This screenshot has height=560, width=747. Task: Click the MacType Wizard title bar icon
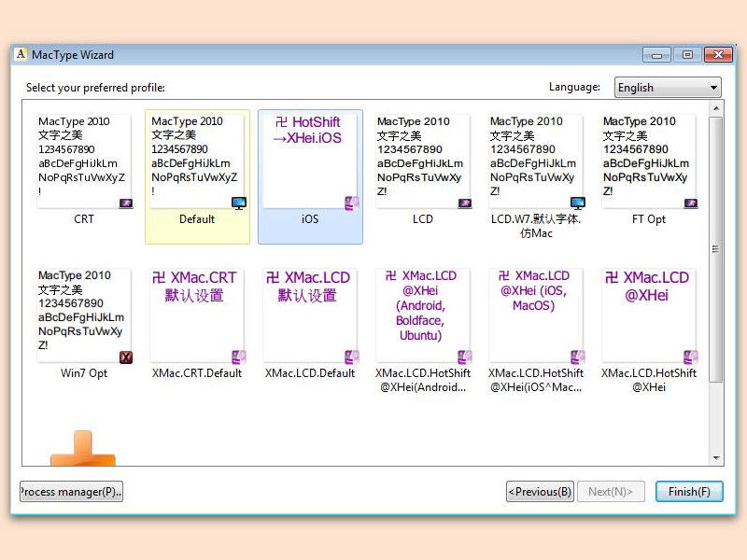(21, 54)
